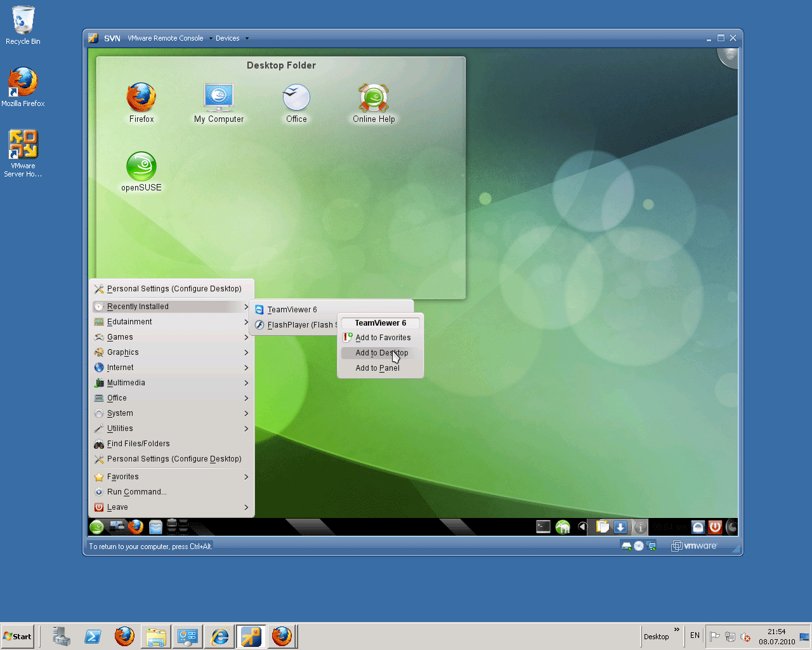
Task: Click the blue download arrow tray icon
Action: coord(620,527)
